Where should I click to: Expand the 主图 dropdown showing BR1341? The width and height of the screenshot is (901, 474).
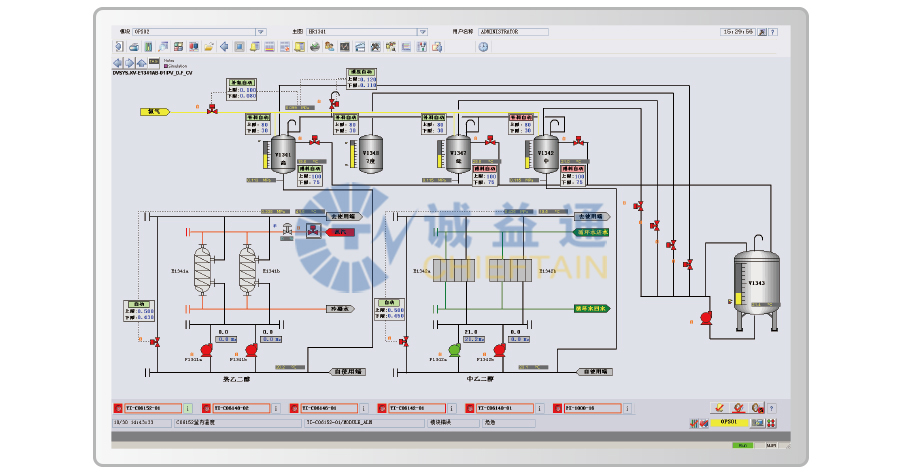click(424, 31)
